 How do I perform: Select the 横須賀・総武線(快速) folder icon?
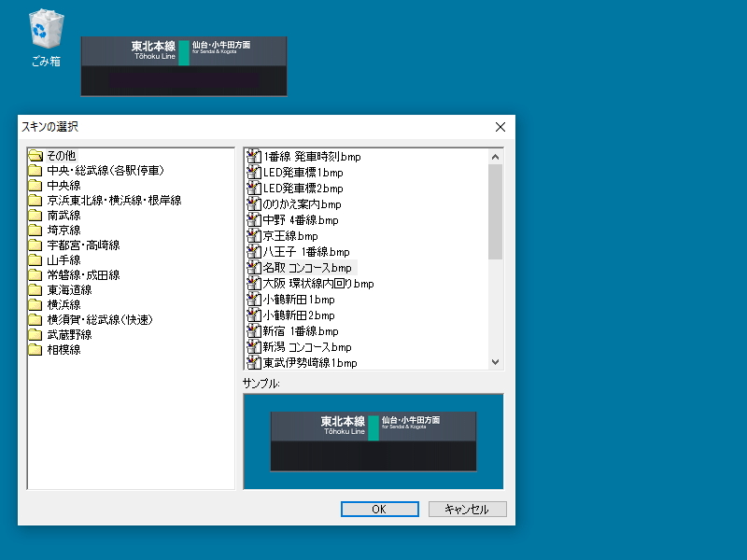[x=35, y=319]
